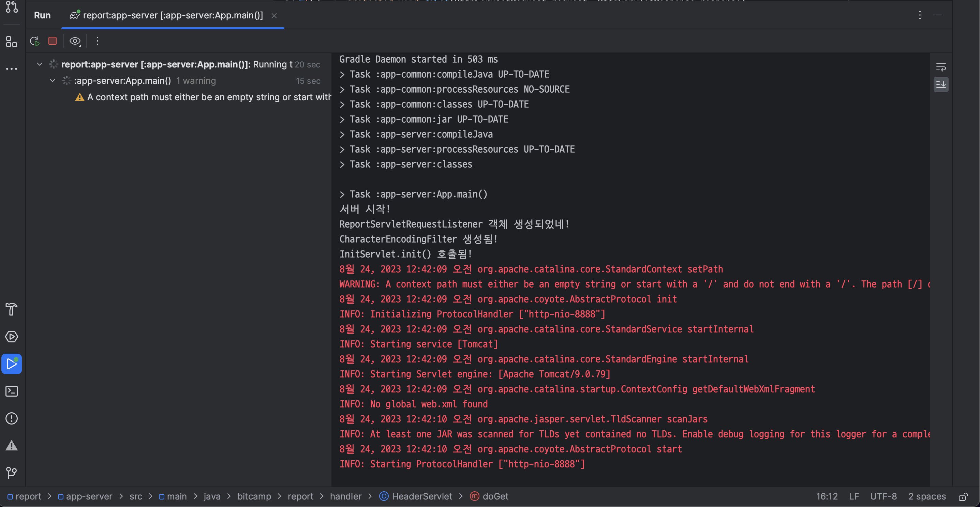Click 'CharacterEncodingFilter 생성됨!' console line
Viewport: 980px width, 507px height.
(x=418, y=240)
